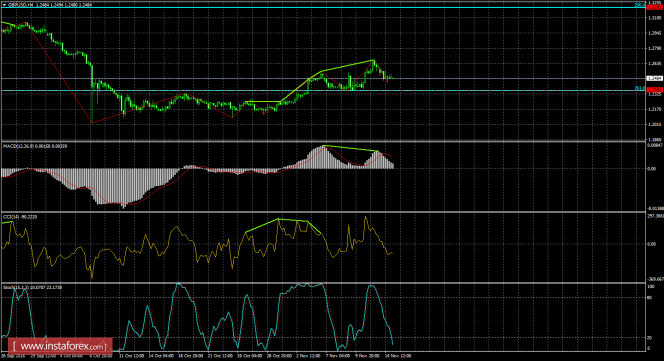Select the green divergence line on CCI panel
The image size is (664, 361).
click(285, 225)
